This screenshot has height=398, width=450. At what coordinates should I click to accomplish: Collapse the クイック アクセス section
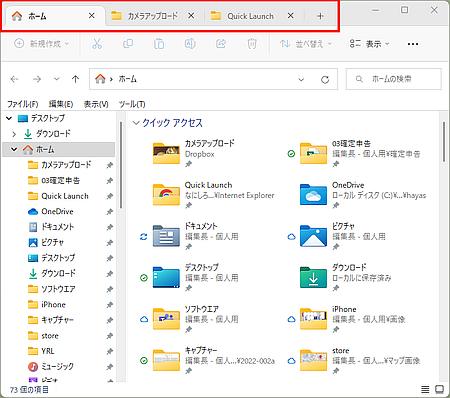136,123
